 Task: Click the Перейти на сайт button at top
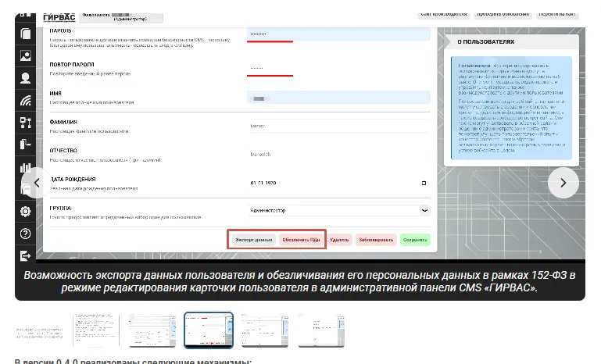point(557,15)
